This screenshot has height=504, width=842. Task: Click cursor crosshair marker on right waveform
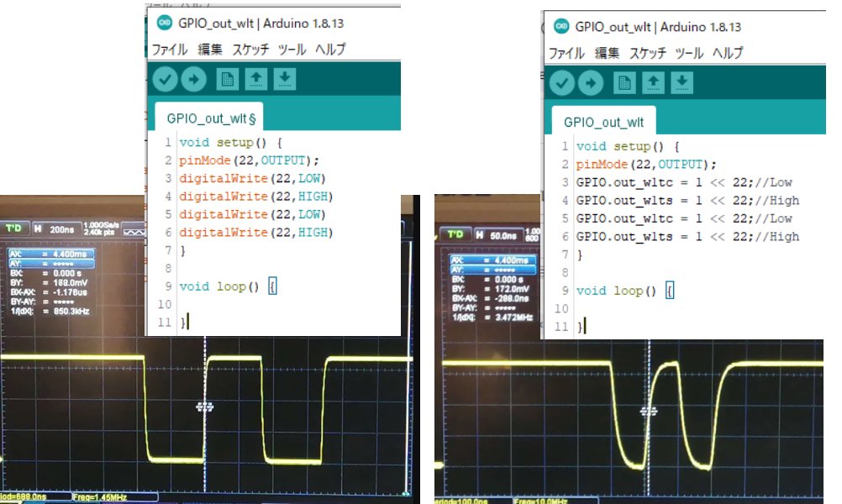point(649,412)
